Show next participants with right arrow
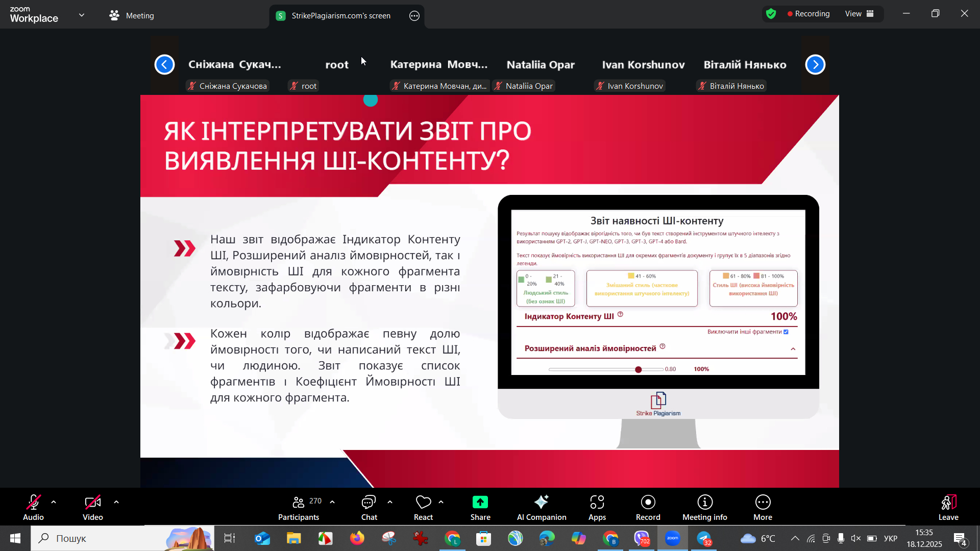 (x=815, y=65)
